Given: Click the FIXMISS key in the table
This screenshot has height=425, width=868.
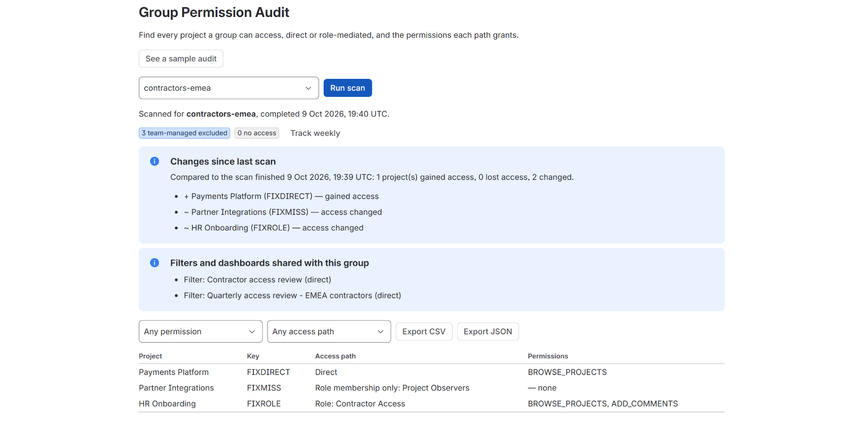Looking at the screenshot, I should pyautogui.click(x=264, y=388).
